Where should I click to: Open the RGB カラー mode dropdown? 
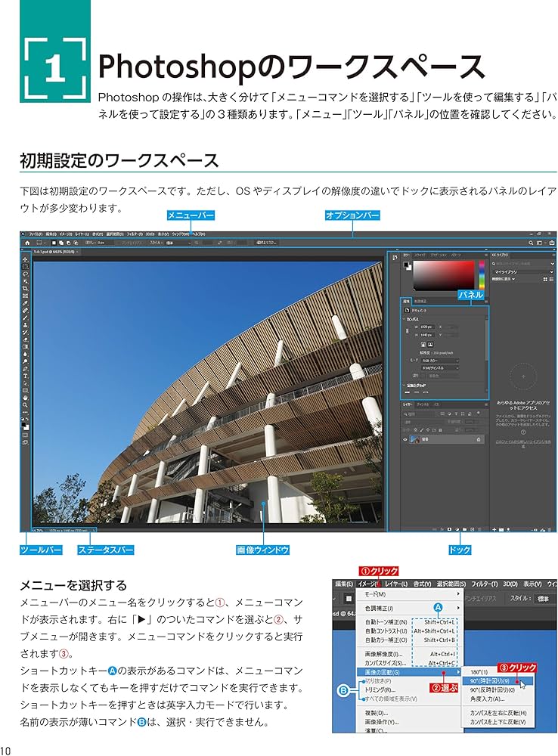tap(440, 361)
